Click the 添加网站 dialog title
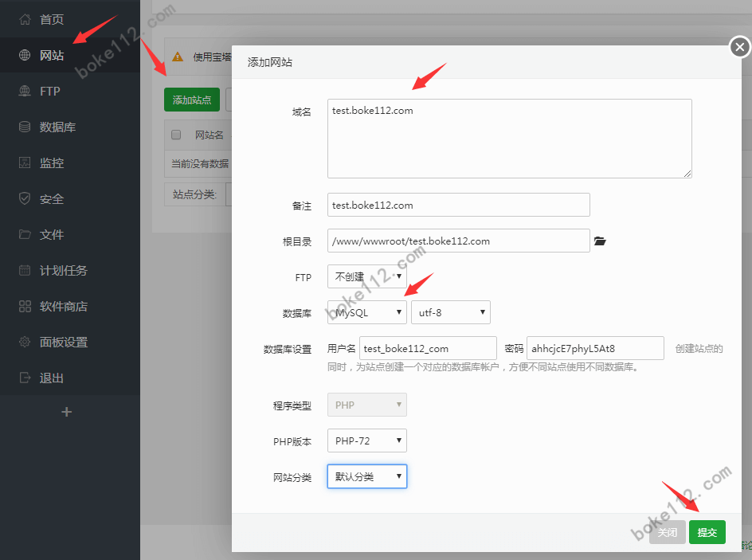 pos(269,62)
